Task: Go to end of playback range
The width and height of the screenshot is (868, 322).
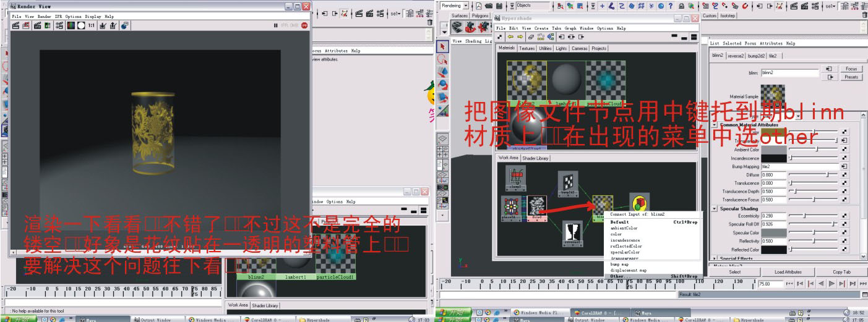Action: [862, 284]
